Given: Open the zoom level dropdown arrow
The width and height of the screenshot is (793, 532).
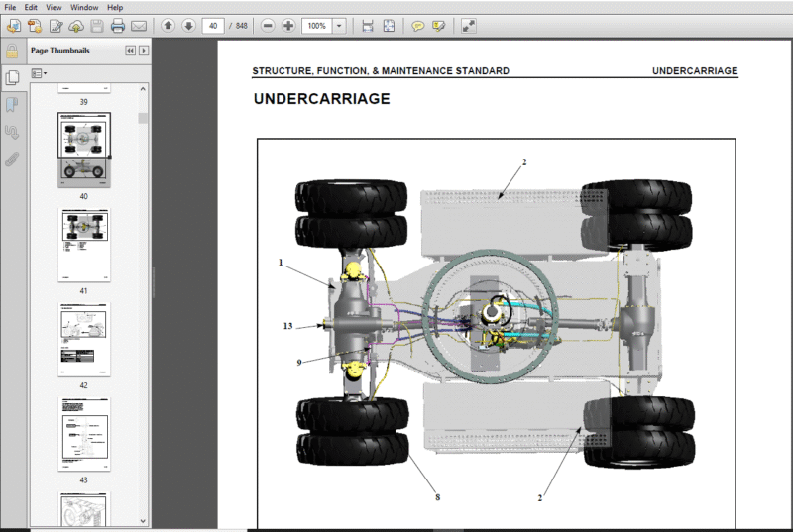Looking at the screenshot, I should [339, 26].
